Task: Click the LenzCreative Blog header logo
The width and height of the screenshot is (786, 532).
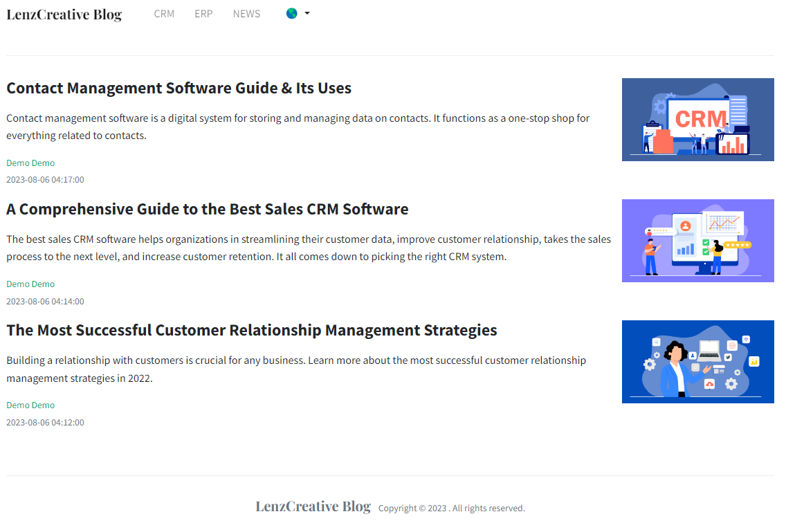Action: [x=64, y=15]
